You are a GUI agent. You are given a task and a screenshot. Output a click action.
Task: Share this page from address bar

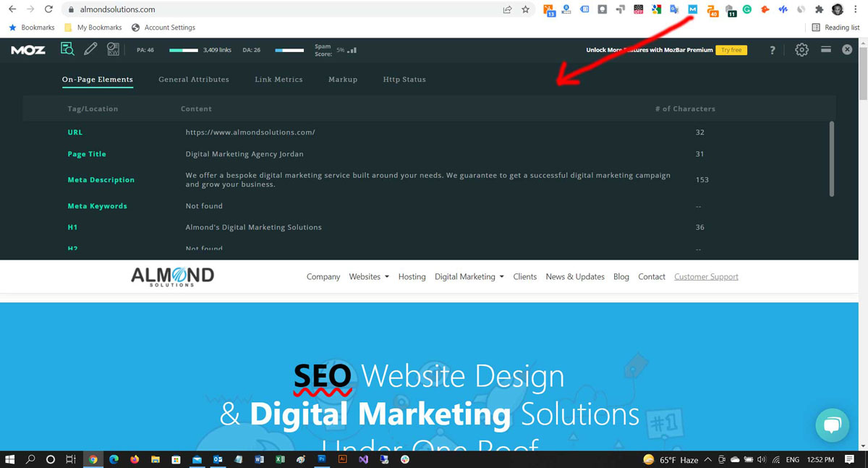(507, 9)
